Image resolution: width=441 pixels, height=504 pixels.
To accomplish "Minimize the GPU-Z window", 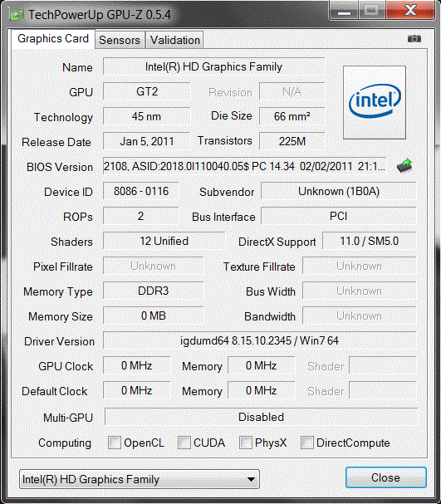I will 344,10.
